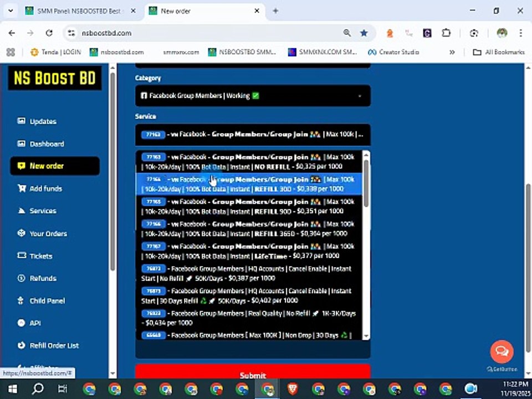Click the Refill Order List icon
This screenshot has width=532, height=399.
(x=22, y=345)
